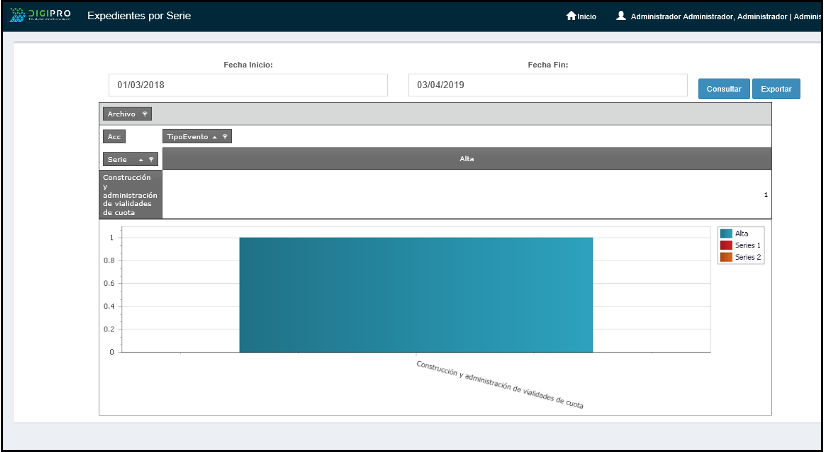Click the home icon beside Inicio
Screen dimensions: 824x452
(571, 16)
